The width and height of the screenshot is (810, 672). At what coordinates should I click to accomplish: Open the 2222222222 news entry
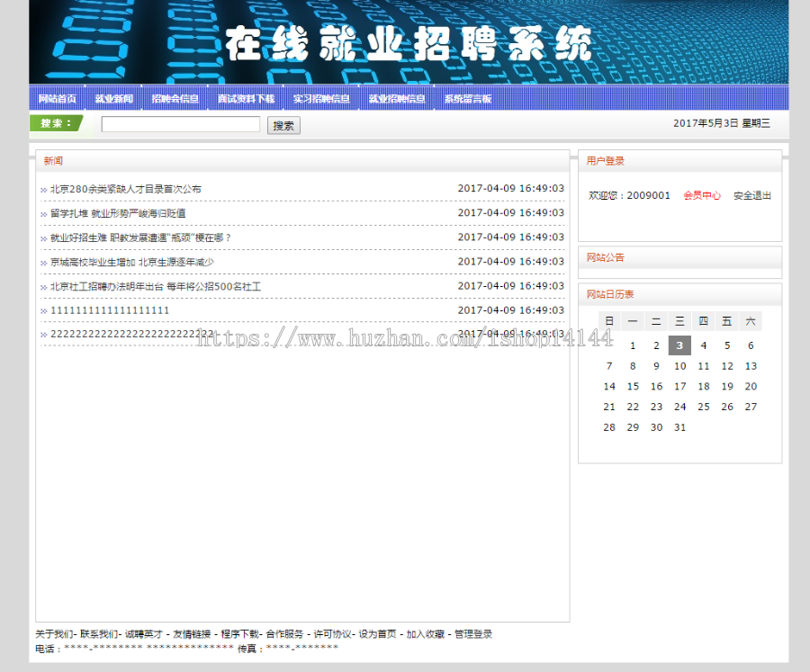point(131,334)
